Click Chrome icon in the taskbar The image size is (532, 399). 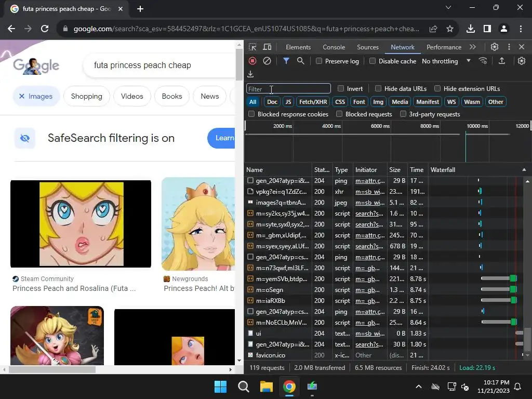289,387
